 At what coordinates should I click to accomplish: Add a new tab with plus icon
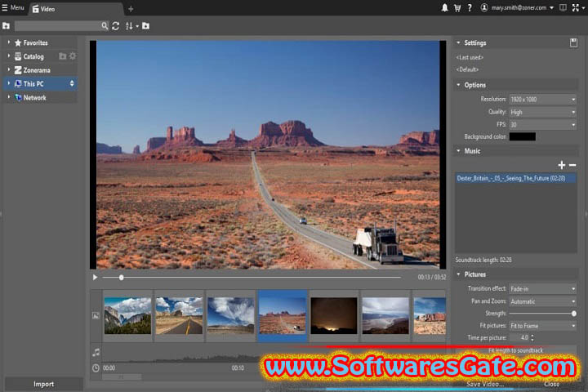(131, 9)
